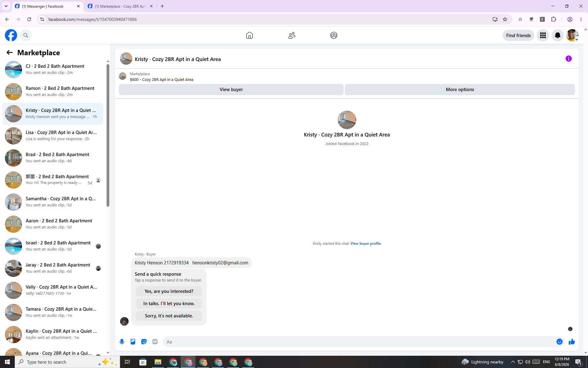Record a voice clip with microphone icon
The height and width of the screenshot is (368, 588).
[x=122, y=342]
